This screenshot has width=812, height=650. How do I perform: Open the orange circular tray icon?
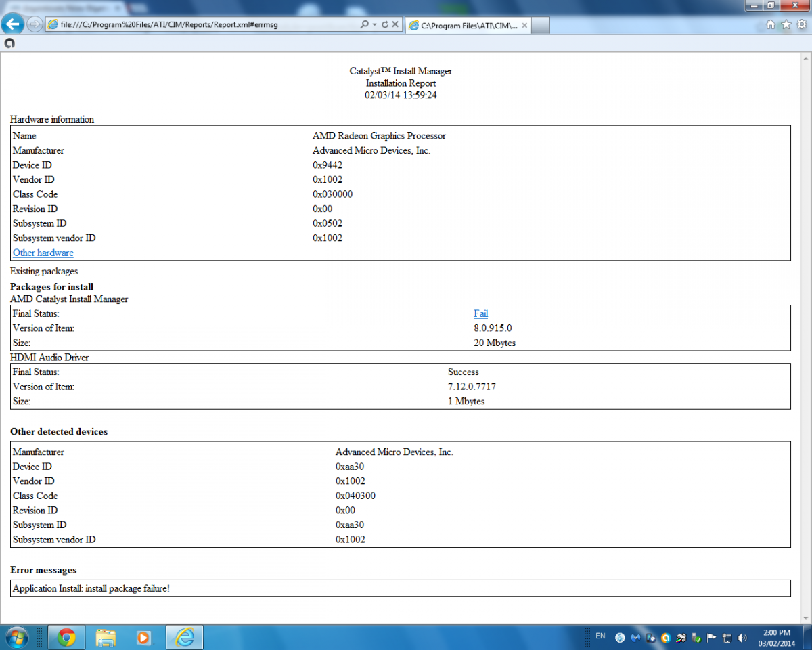pos(666,637)
